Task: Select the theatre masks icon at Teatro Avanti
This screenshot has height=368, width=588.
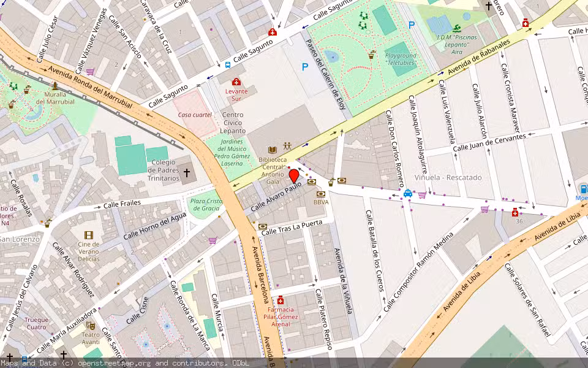Action: (x=91, y=325)
